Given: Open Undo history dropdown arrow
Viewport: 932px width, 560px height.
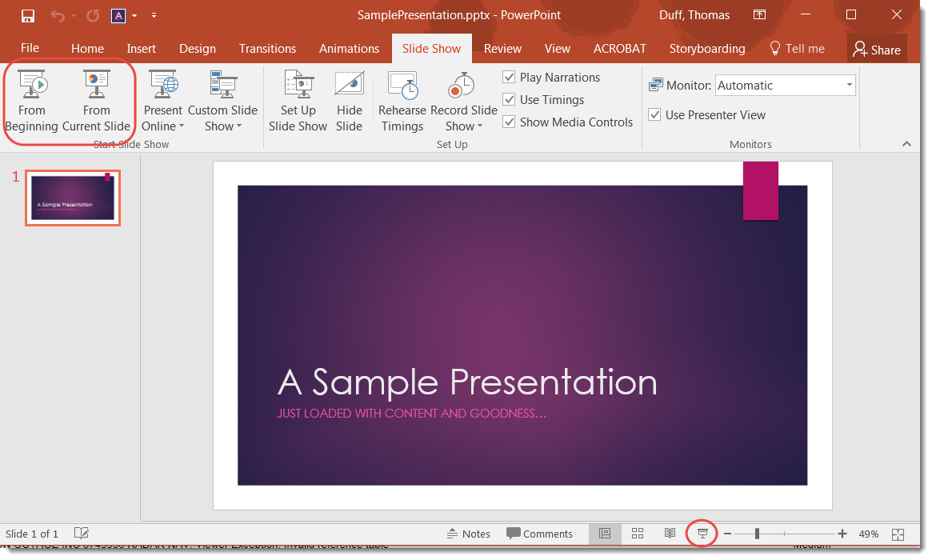Looking at the screenshot, I should point(74,15).
